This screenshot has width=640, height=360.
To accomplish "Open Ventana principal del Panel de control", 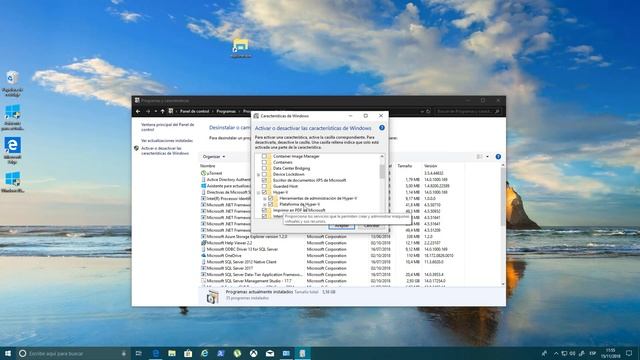I will (x=167, y=127).
